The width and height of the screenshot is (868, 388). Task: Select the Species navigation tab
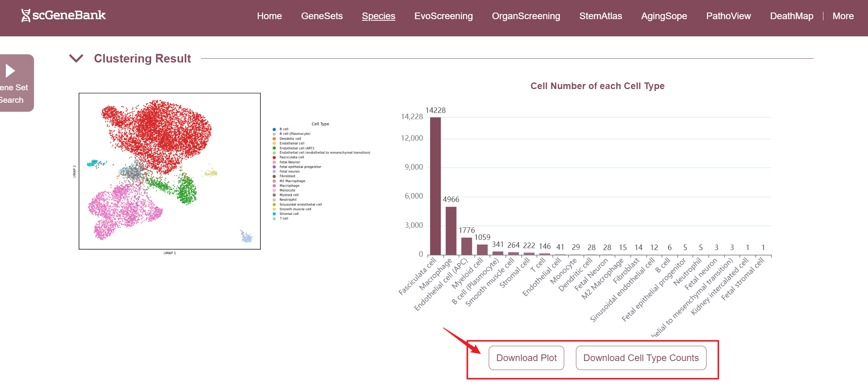[378, 16]
